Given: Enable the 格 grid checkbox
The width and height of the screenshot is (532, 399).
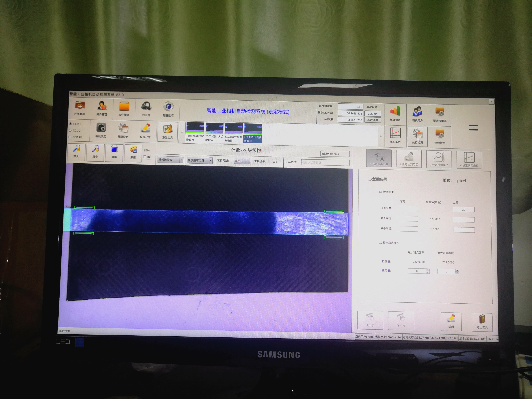Looking at the screenshot, I should click(145, 157).
